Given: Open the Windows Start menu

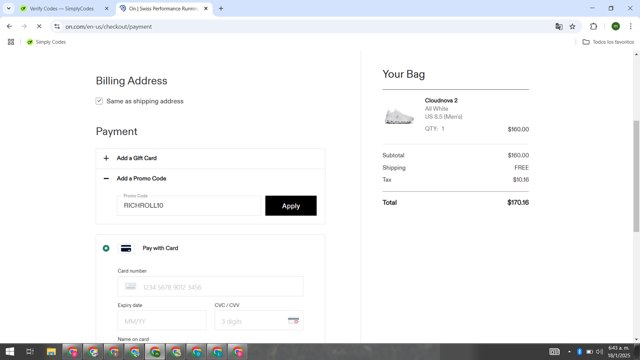Looking at the screenshot, I should point(9,351).
